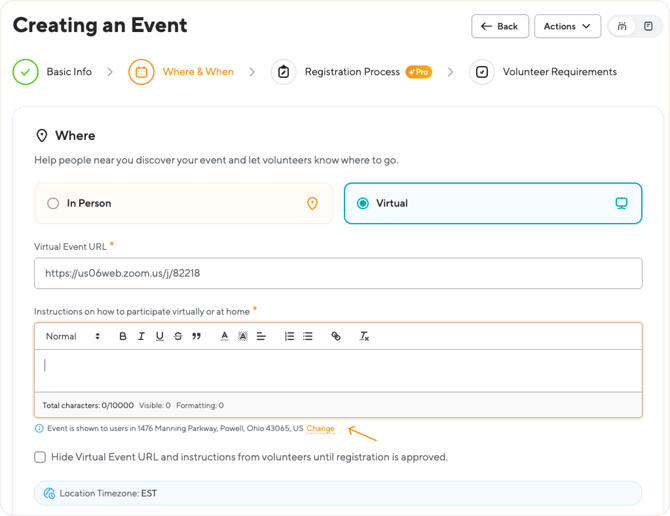Click the Back button

tap(500, 26)
